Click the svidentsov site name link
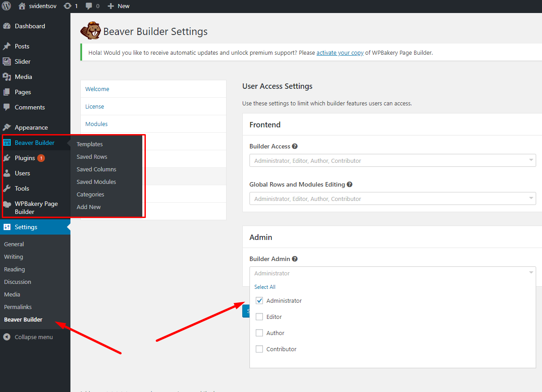Viewport: 542px width, 392px height. (44, 6)
